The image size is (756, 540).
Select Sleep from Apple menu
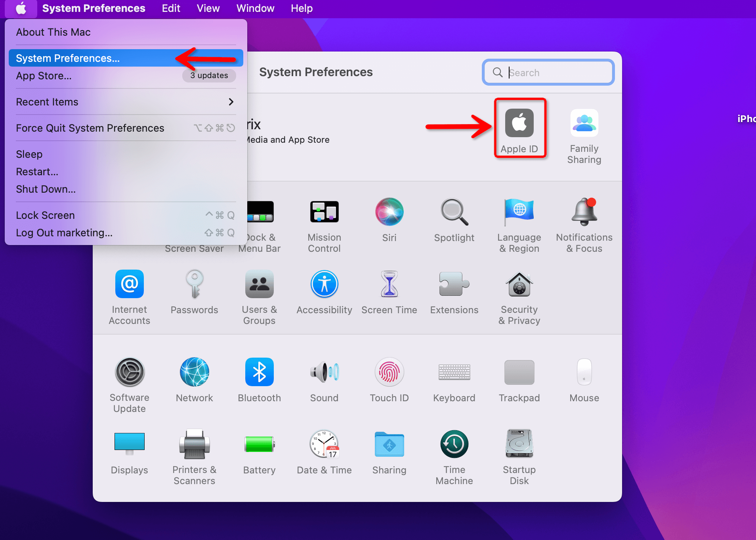pos(126,154)
